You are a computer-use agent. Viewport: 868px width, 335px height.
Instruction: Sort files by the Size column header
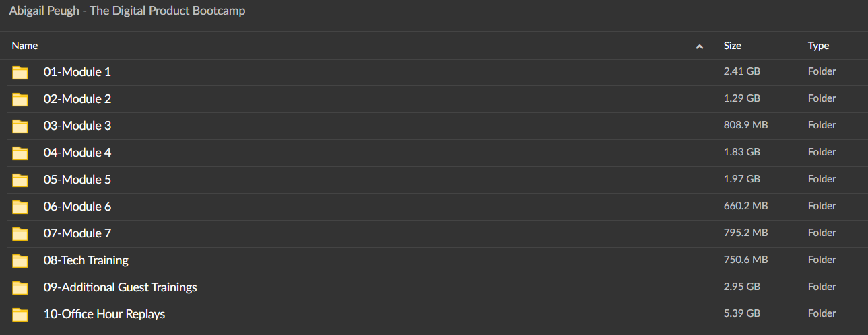(x=733, y=46)
